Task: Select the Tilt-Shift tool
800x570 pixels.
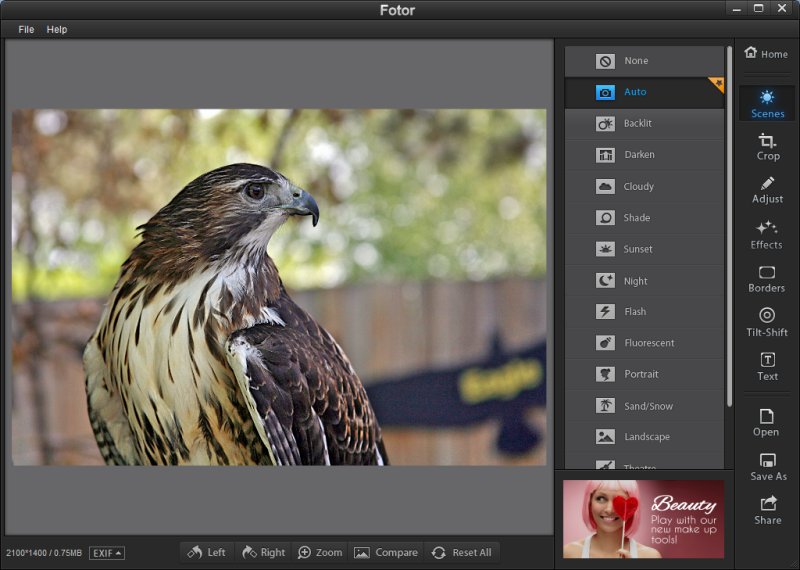Action: [x=767, y=322]
